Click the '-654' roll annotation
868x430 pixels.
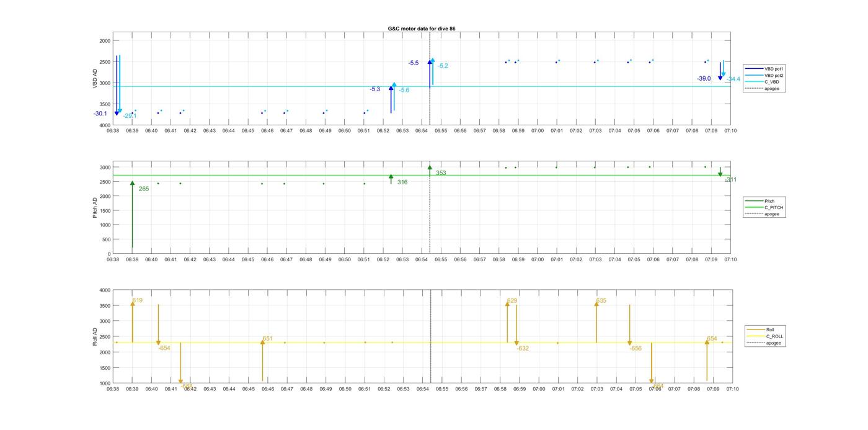tap(164, 349)
